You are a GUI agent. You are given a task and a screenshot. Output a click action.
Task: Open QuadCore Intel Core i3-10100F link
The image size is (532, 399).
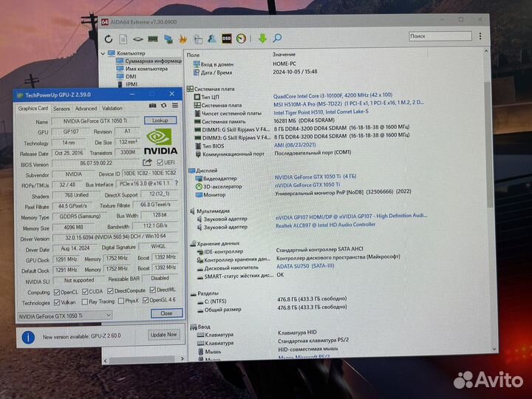[x=332, y=95]
